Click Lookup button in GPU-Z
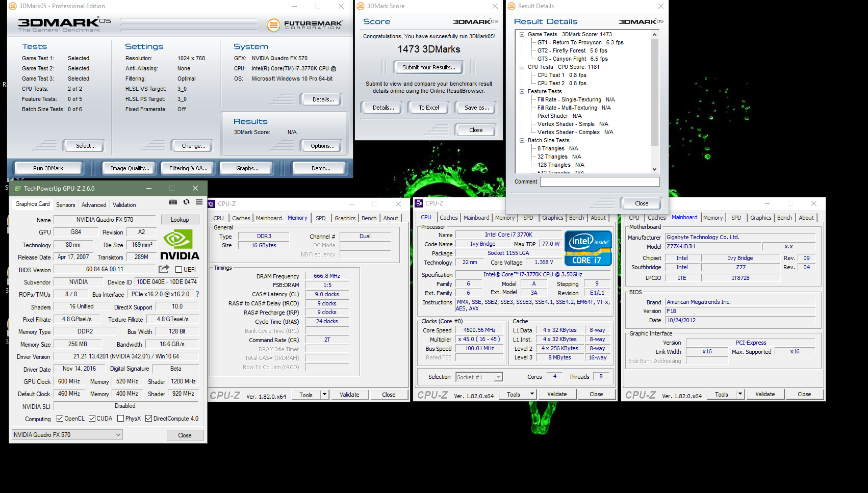 180,220
